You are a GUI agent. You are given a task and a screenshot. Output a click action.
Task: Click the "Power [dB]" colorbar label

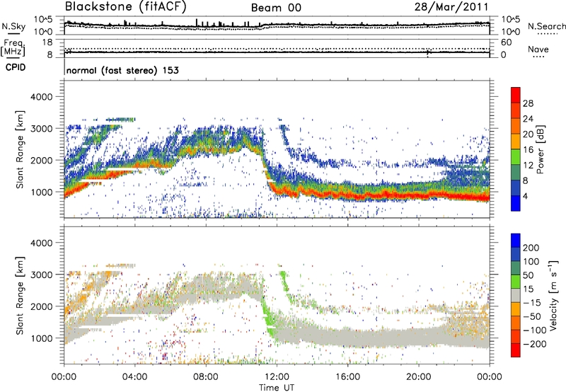click(x=541, y=149)
